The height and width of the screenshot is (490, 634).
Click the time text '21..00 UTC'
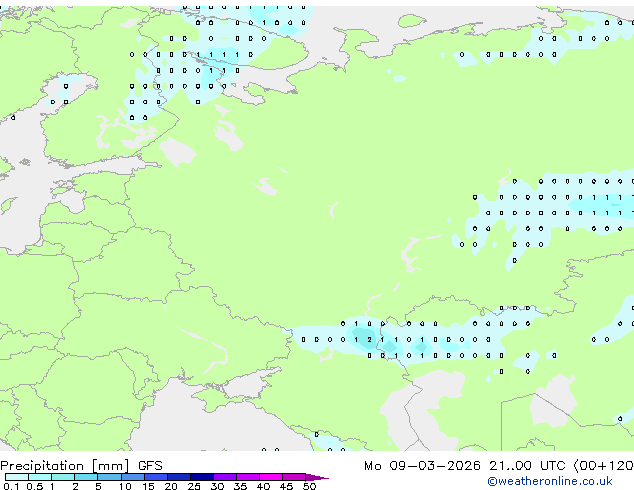[527, 466]
